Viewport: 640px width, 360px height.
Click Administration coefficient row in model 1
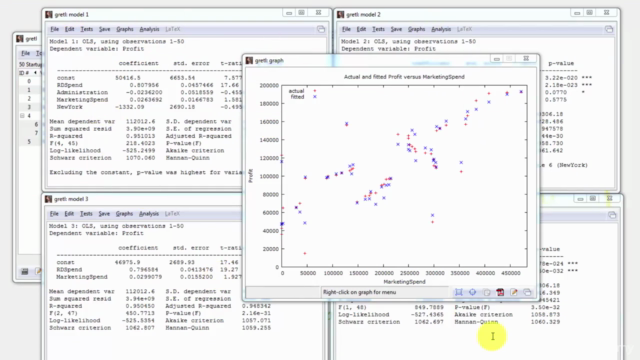(148, 93)
